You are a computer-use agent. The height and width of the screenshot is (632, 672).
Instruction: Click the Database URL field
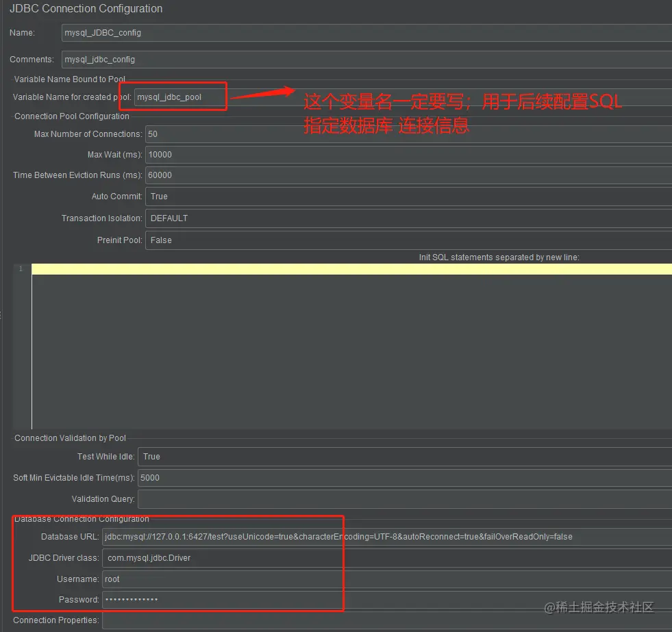point(387,536)
